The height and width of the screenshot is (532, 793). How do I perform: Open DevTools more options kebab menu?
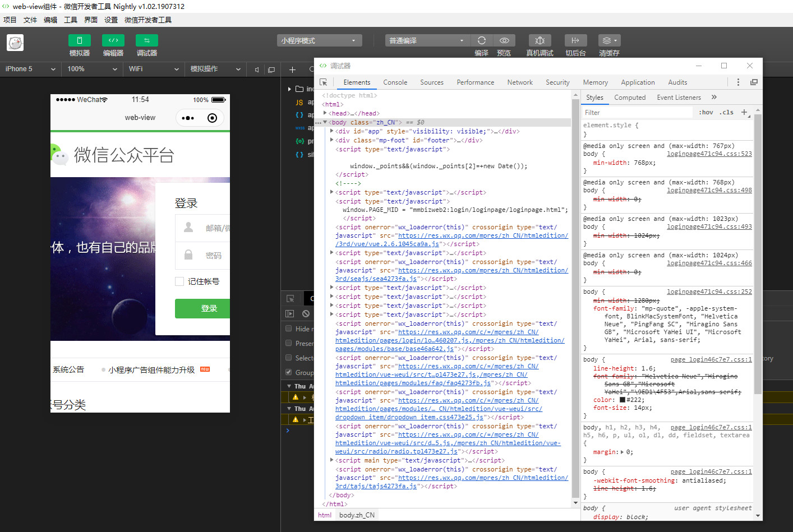tap(738, 82)
